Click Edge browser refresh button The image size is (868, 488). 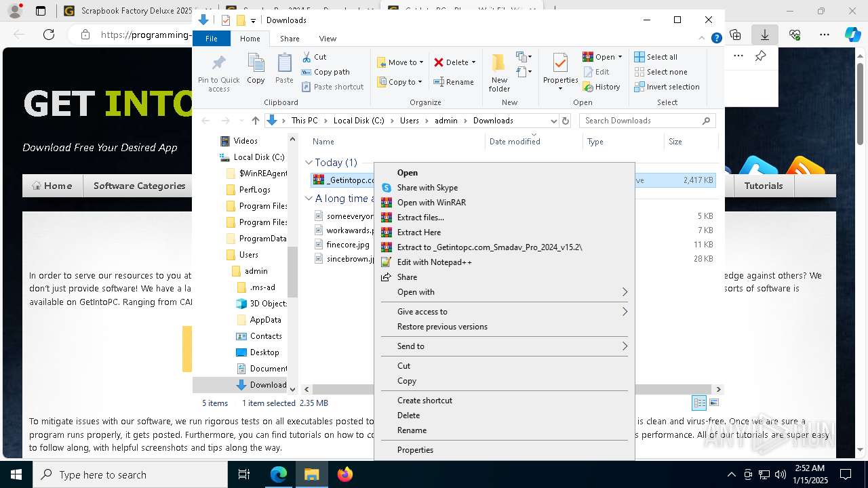coord(49,35)
